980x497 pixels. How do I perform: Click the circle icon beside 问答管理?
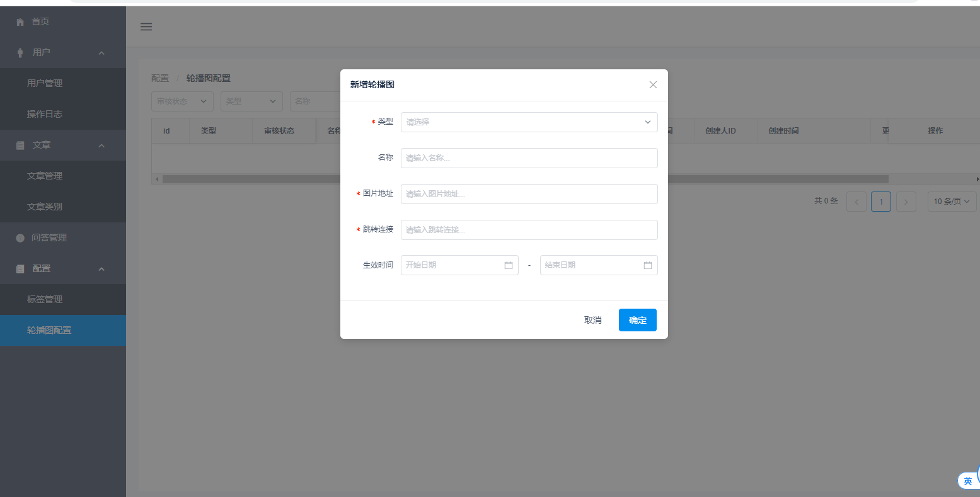20,237
